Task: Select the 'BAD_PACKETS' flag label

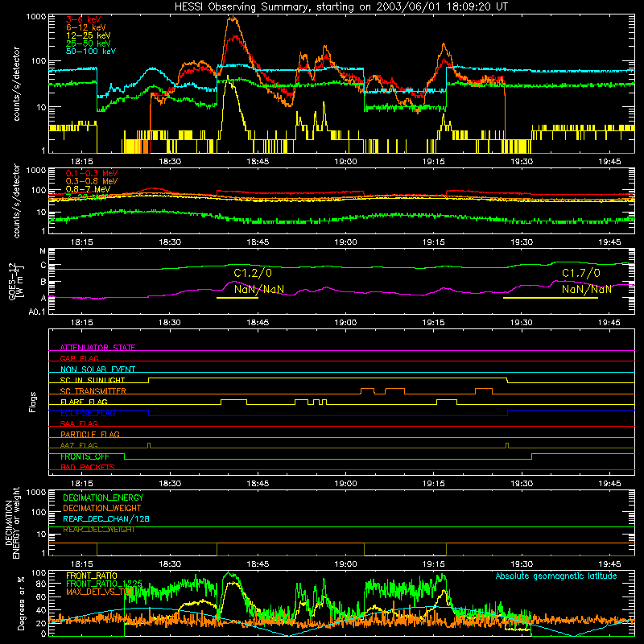Action: tap(88, 467)
